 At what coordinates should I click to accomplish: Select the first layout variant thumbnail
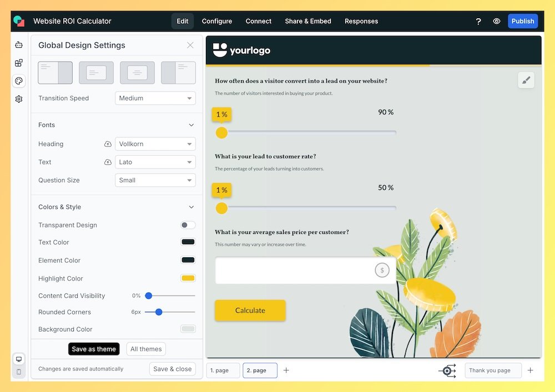click(x=55, y=72)
